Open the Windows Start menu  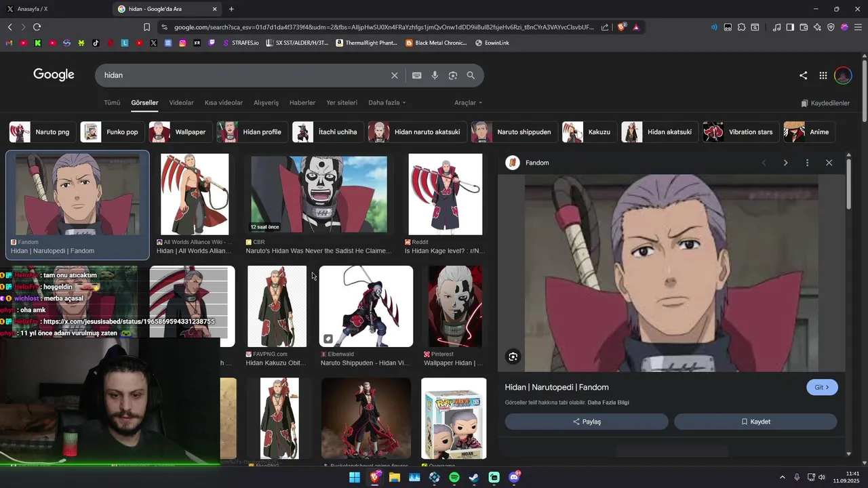pos(355,477)
